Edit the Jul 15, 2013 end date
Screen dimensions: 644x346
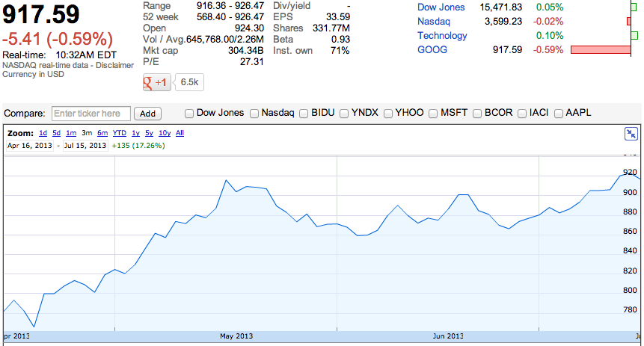85,146
